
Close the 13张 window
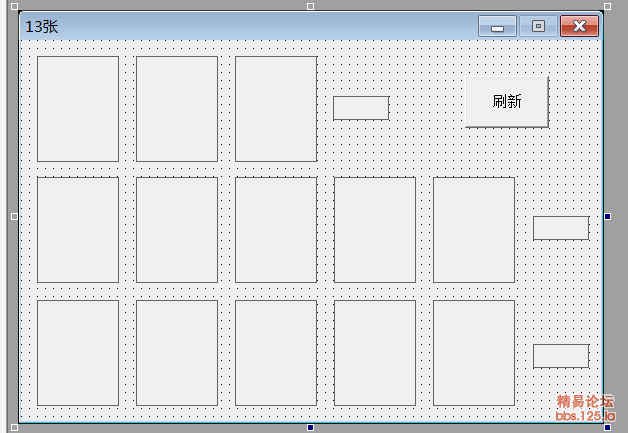tap(579, 26)
